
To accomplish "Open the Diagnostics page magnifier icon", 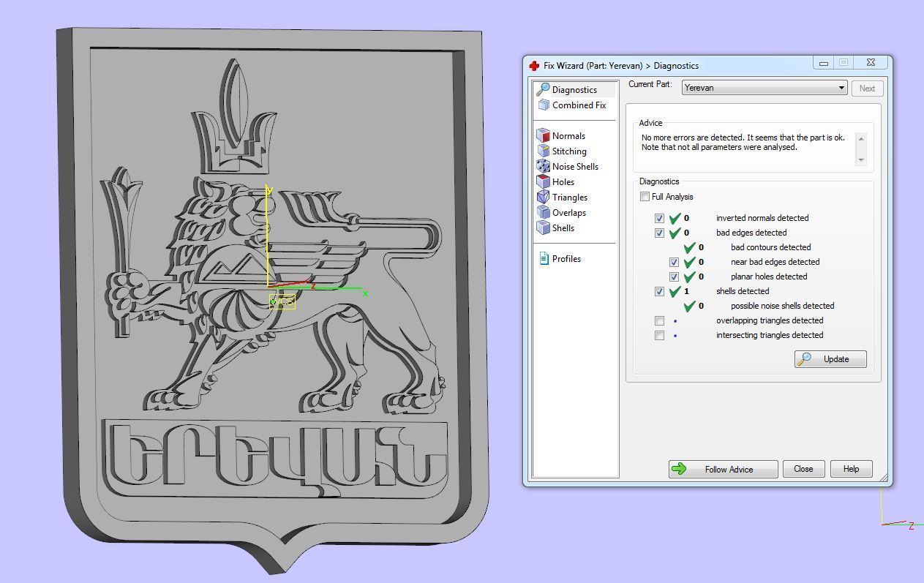I will 543,89.
